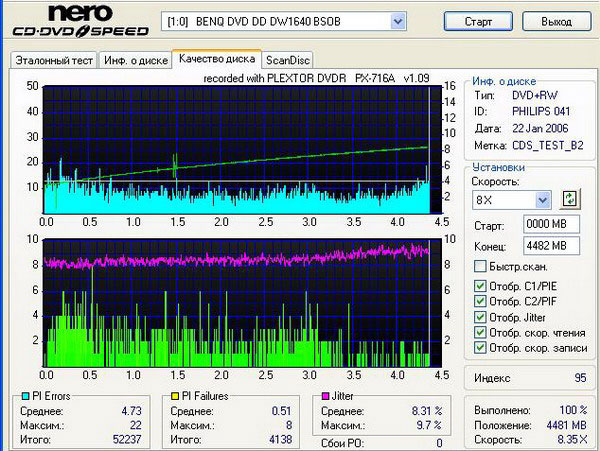Click the yellow PI Failures legend swatch
The image size is (600, 451).
(x=175, y=396)
